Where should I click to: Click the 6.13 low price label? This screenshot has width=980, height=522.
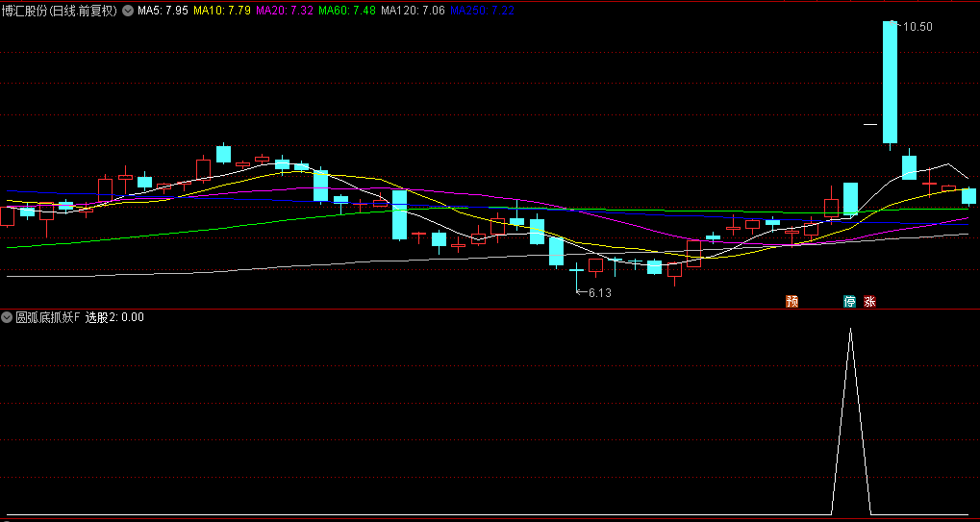point(600,292)
